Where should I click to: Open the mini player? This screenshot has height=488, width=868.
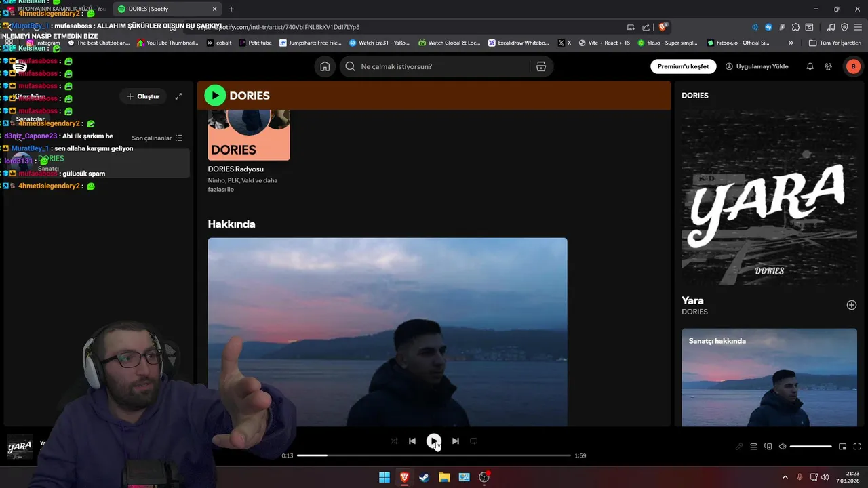pos(843,447)
